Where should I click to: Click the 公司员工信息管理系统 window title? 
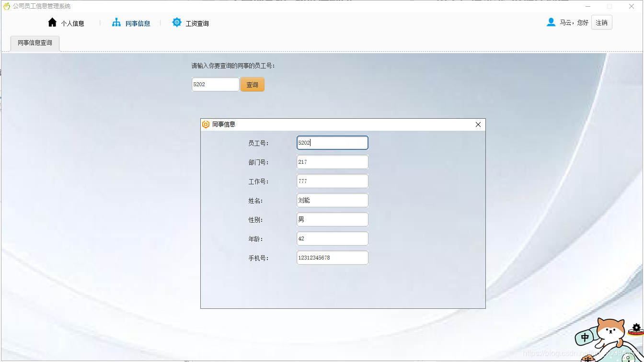tap(42, 6)
